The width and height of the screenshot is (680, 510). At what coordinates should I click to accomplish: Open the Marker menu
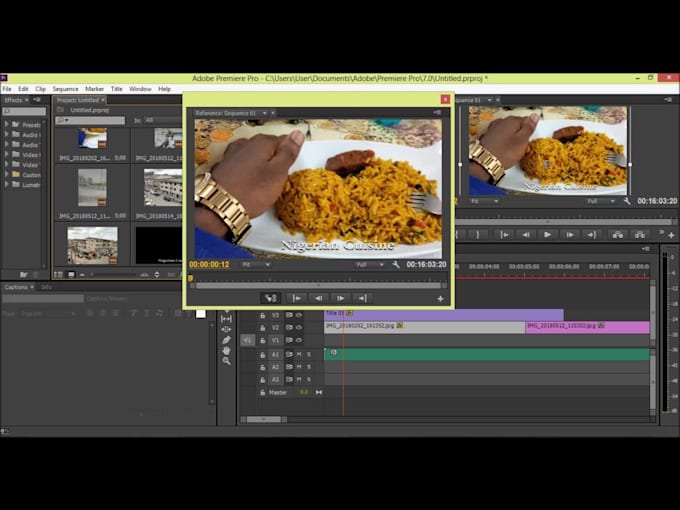tap(94, 89)
